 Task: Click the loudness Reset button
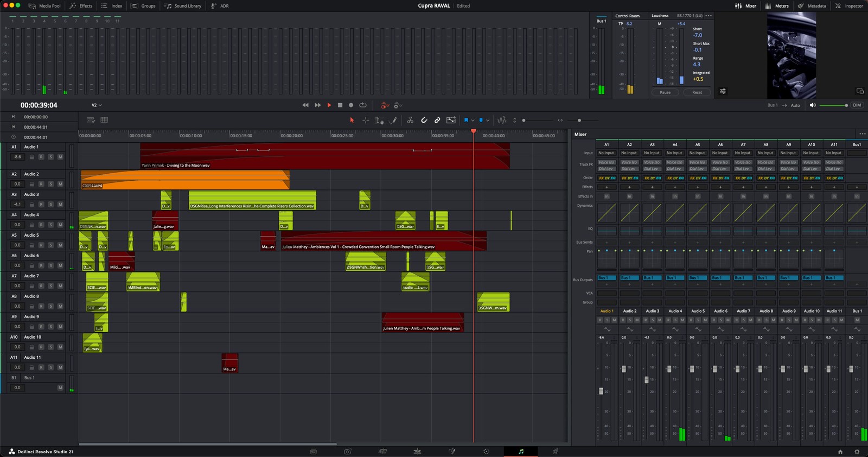697,92
